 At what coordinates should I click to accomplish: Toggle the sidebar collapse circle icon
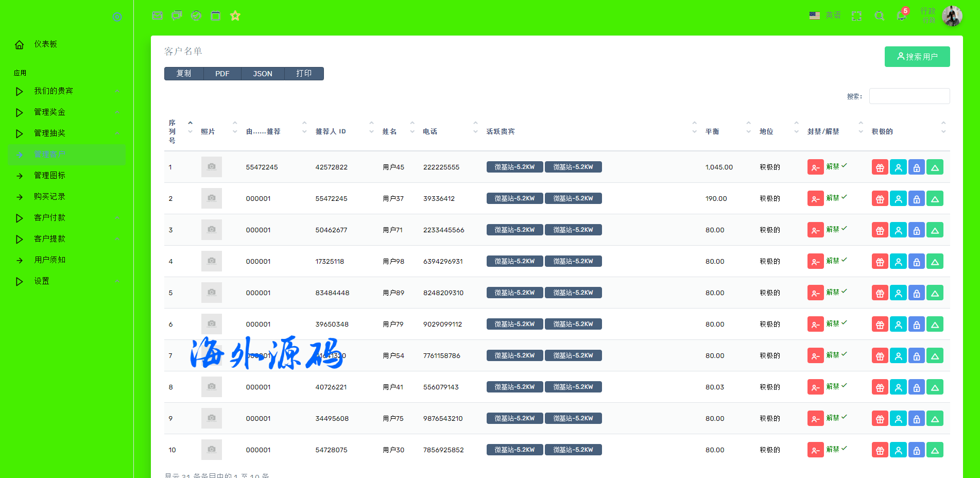117,17
